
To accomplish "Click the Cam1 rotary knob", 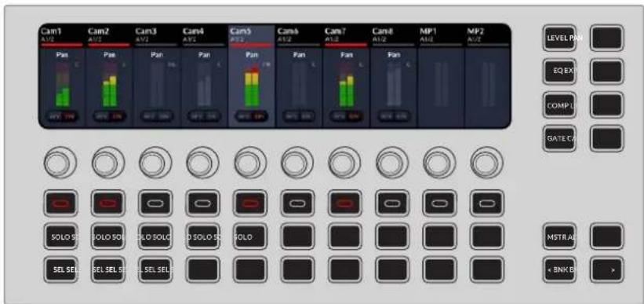I will tap(60, 163).
